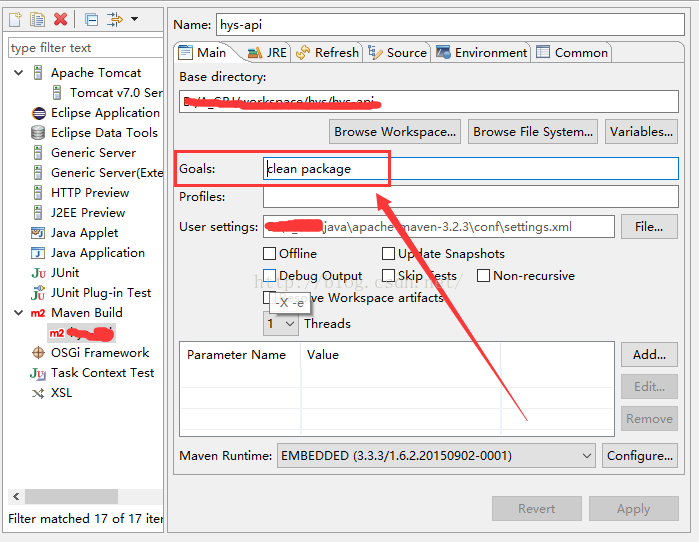The width and height of the screenshot is (699, 542).
Task: Enable Debug Output checkbox
Action: pos(269,276)
